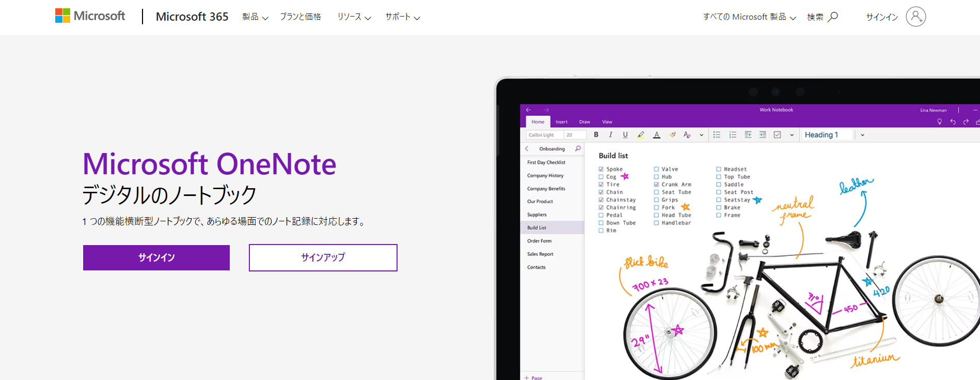Switch to the Home tab
This screenshot has height=380, width=980.
(538, 122)
